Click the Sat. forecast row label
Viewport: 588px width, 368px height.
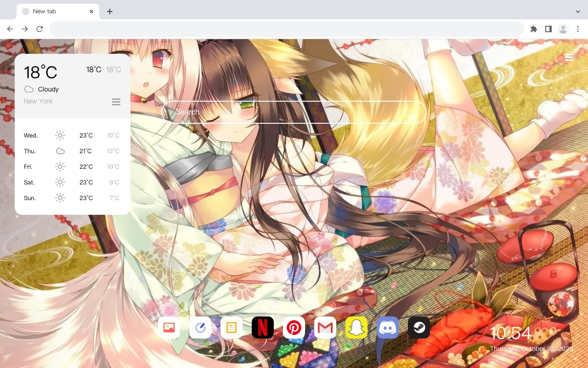[29, 183]
